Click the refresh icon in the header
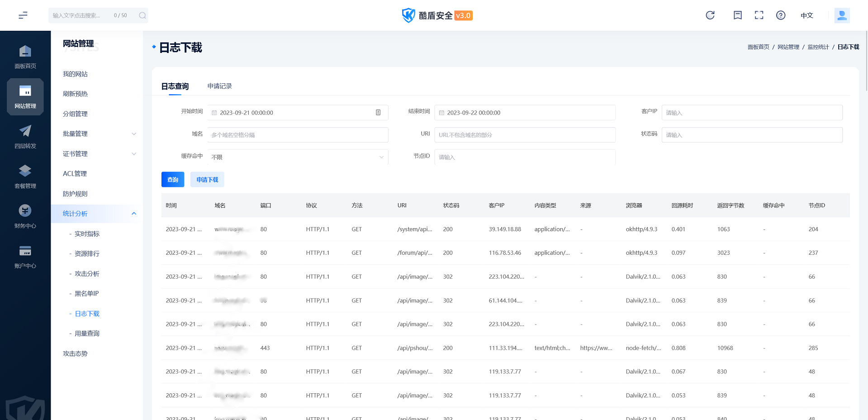The width and height of the screenshot is (868, 420). pyautogui.click(x=710, y=15)
